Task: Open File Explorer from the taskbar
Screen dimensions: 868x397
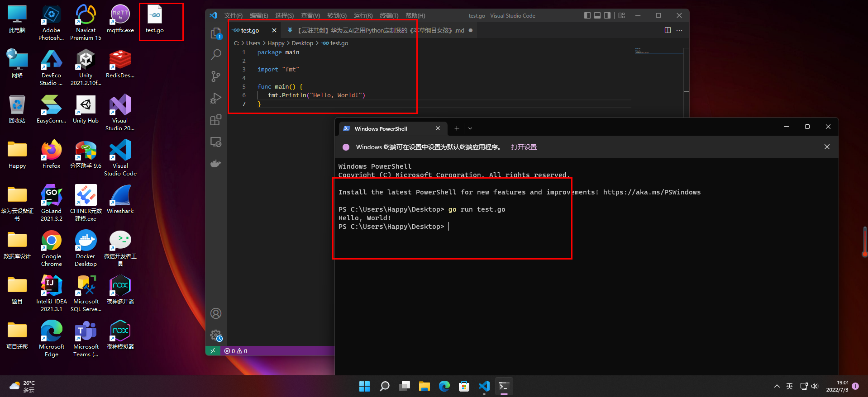Action: click(x=424, y=386)
